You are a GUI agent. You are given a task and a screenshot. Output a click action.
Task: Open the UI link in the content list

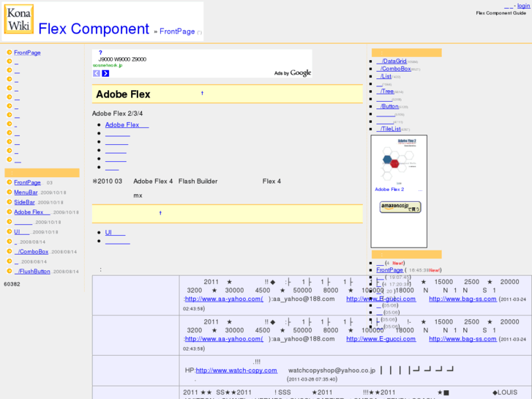pyautogui.click(x=115, y=232)
